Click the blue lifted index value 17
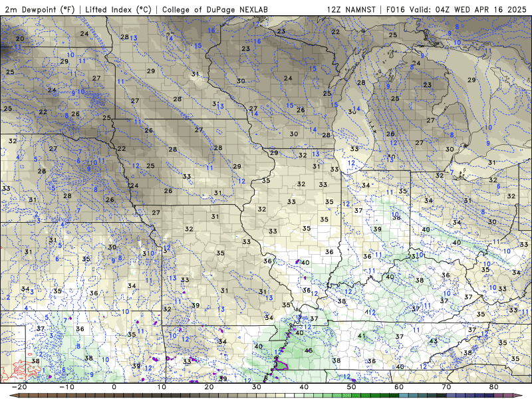 tap(255, 25)
